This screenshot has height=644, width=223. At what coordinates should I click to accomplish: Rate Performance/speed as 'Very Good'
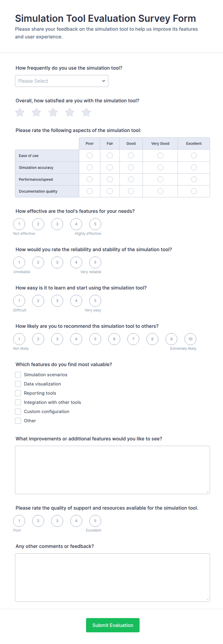click(160, 179)
